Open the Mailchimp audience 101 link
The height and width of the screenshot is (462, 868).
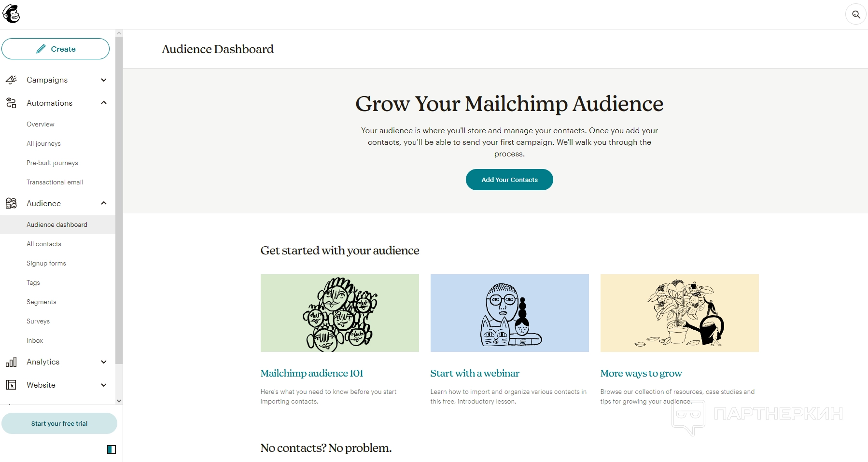(312, 373)
